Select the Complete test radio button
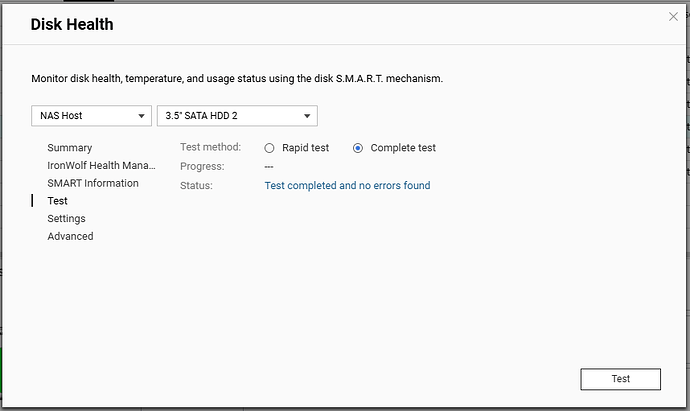Screen dimensions: 690x411 coord(358,148)
